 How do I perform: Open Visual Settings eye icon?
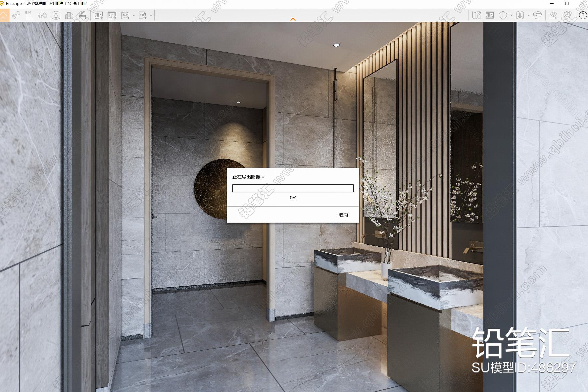pos(554,15)
